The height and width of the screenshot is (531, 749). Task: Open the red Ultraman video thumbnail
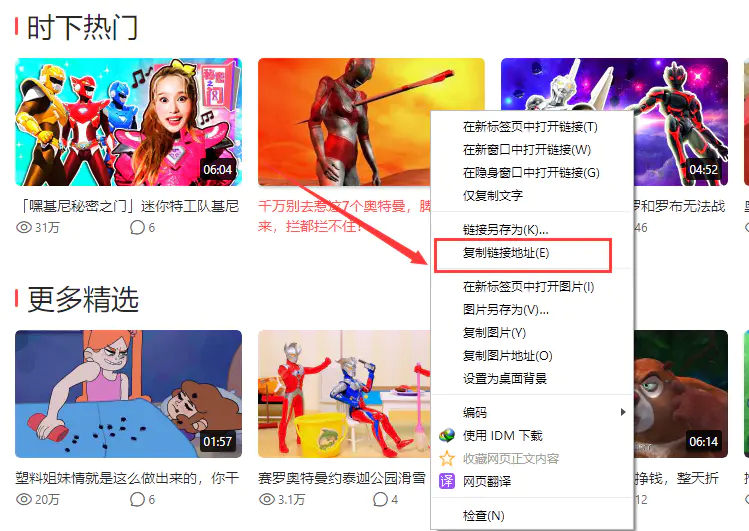344,122
